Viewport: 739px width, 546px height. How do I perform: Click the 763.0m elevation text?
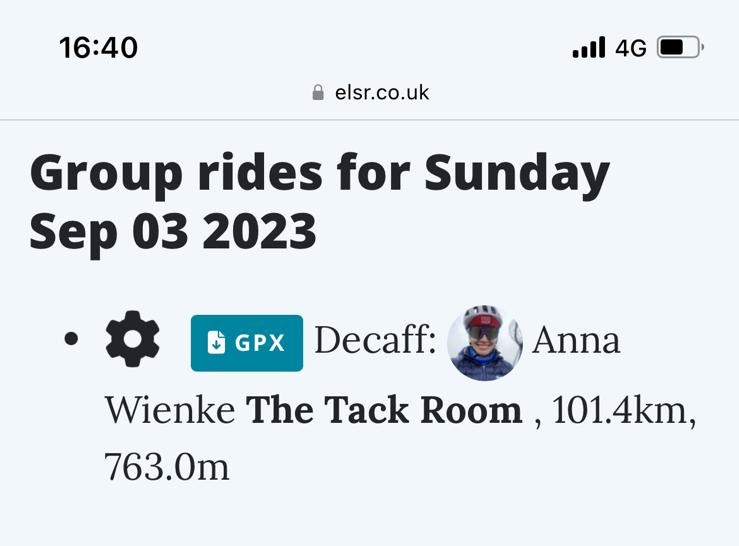[166, 467]
